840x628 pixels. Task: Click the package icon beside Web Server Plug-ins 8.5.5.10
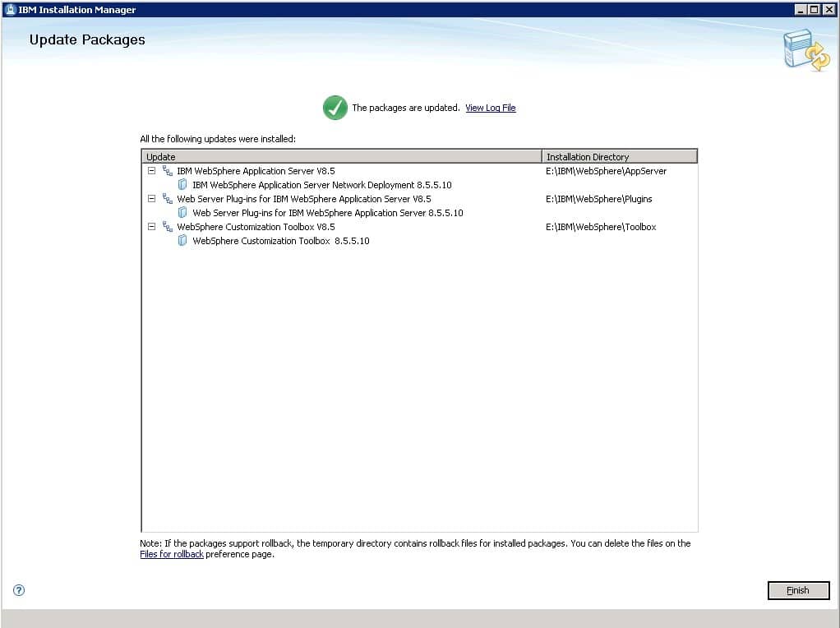pos(182,213)
